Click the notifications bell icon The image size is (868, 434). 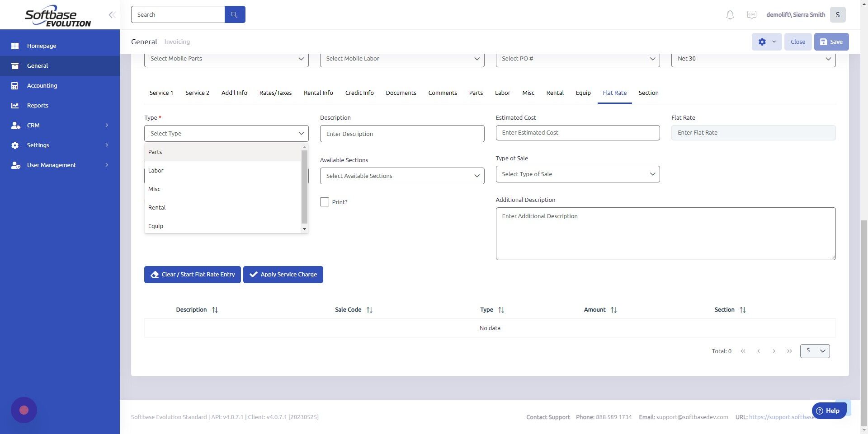click(x=729, y=14)
